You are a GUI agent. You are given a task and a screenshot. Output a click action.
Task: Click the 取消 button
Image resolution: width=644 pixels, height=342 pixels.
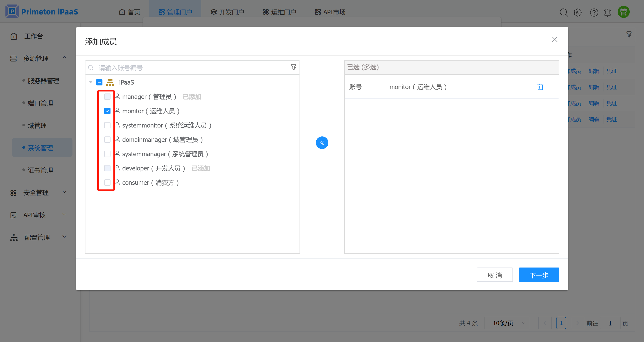point(495,274)
